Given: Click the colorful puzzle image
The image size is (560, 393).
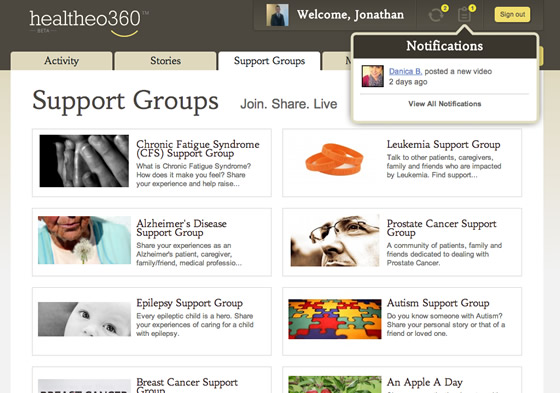Looking at the screenshot, I should 335,319.
